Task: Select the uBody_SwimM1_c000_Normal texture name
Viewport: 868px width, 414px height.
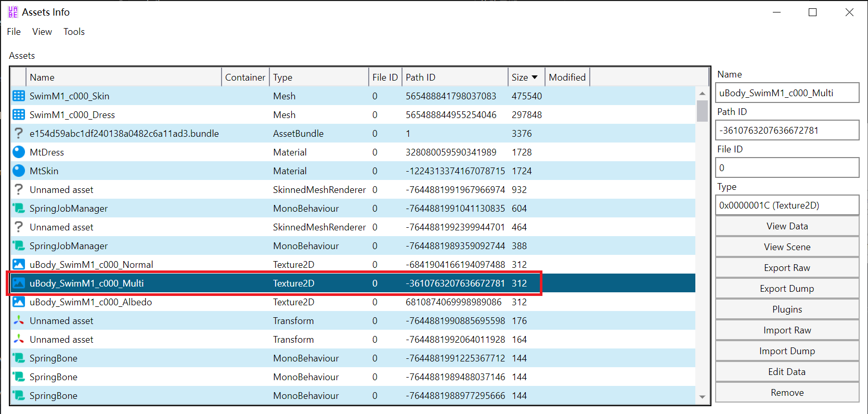Action: click(92, 264)
